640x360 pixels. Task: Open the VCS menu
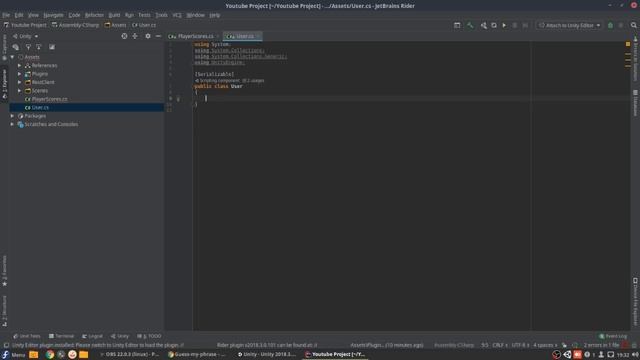[177, 15]
